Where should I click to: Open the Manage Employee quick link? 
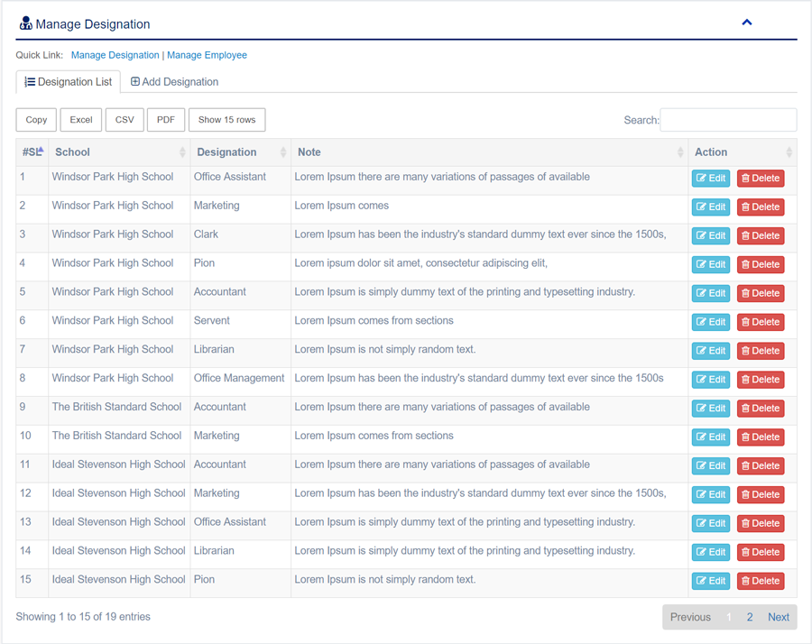(x=207, y=55)
